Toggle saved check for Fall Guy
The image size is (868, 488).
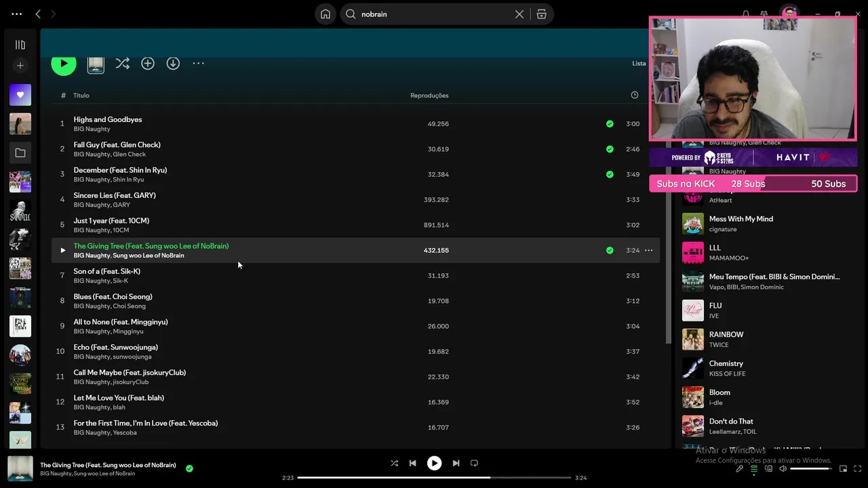(610, 149)
